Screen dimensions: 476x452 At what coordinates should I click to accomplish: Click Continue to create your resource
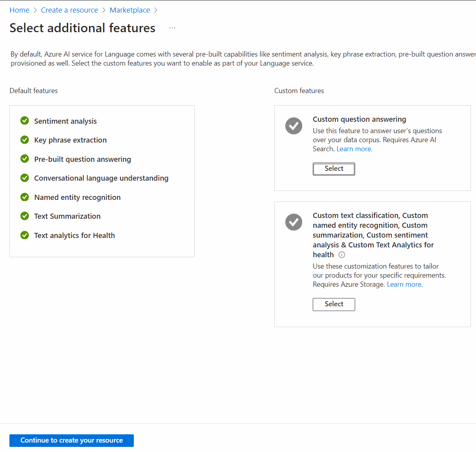click(71, 440)
